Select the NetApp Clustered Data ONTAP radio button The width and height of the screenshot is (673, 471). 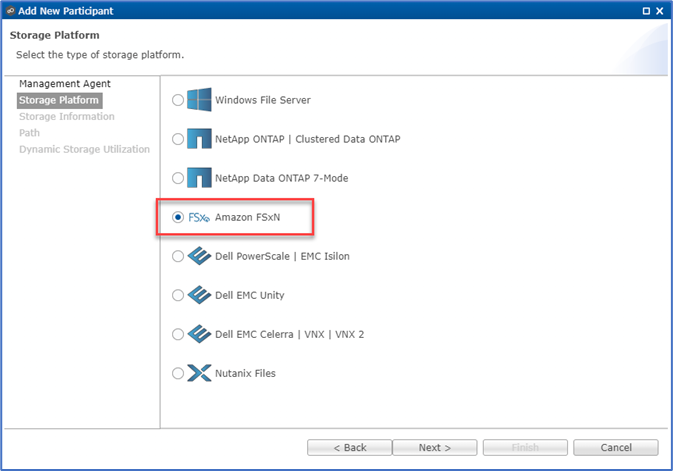coord(178,139)
